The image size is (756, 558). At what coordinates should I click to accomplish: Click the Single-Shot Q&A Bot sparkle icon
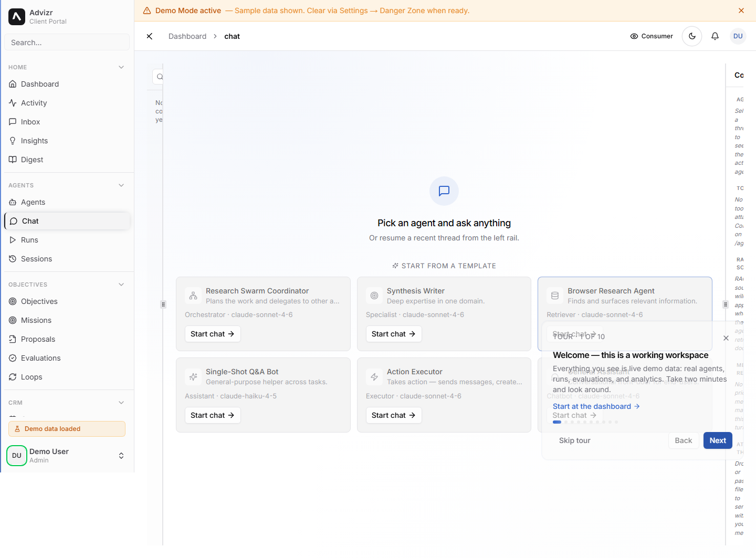[193, 376]
